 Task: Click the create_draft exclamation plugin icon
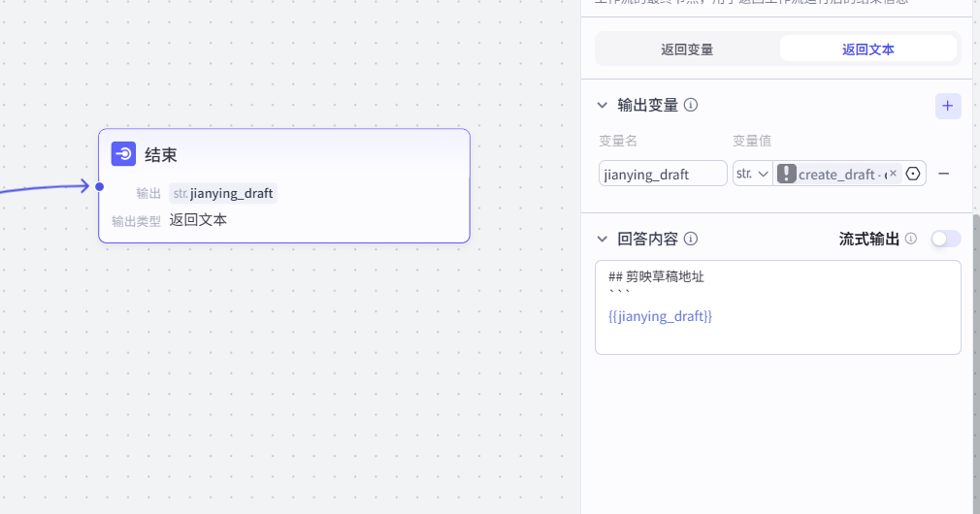787,174
